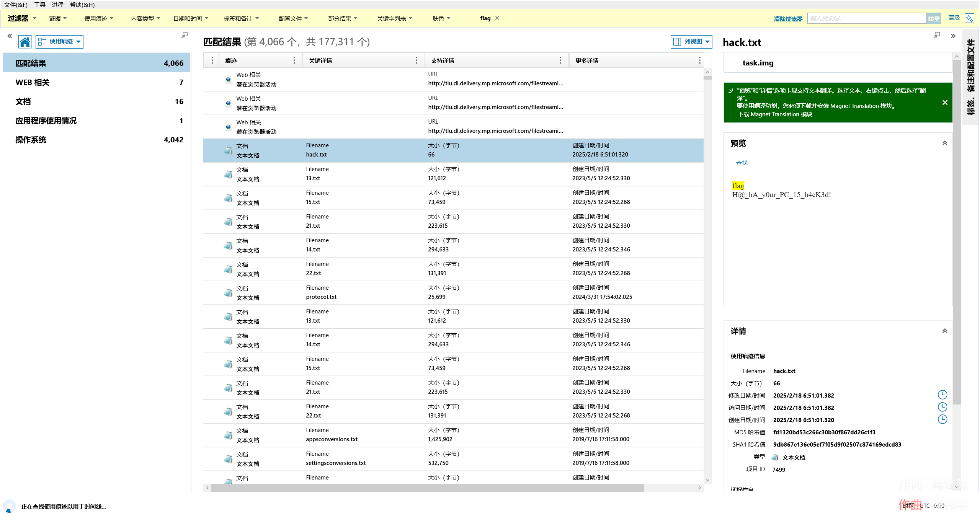The image size is (980, 517).
Task: Click the timezone UTC+0:00 status indicator
Action: click(x=924, y=506)
